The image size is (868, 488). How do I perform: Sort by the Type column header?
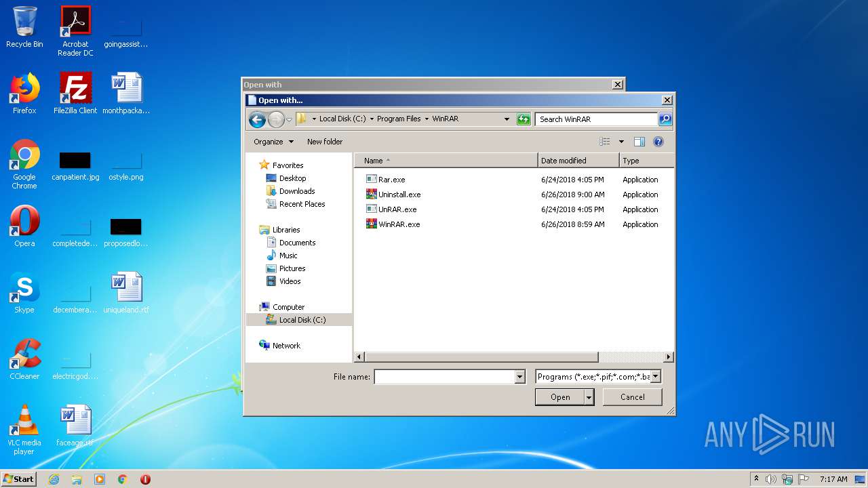tap(646, 161)
